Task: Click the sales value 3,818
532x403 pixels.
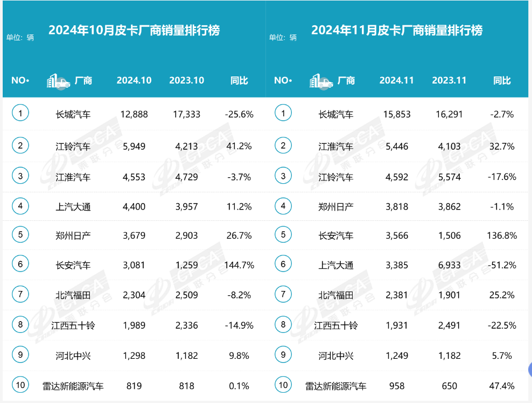Action: click(x=397, y=207)
